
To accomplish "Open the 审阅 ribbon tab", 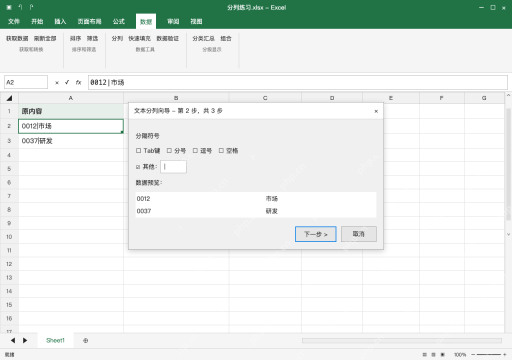I will [x=173, y=22].
